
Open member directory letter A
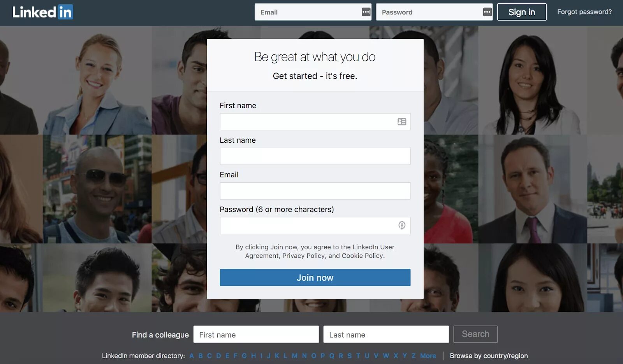[192, 356]
